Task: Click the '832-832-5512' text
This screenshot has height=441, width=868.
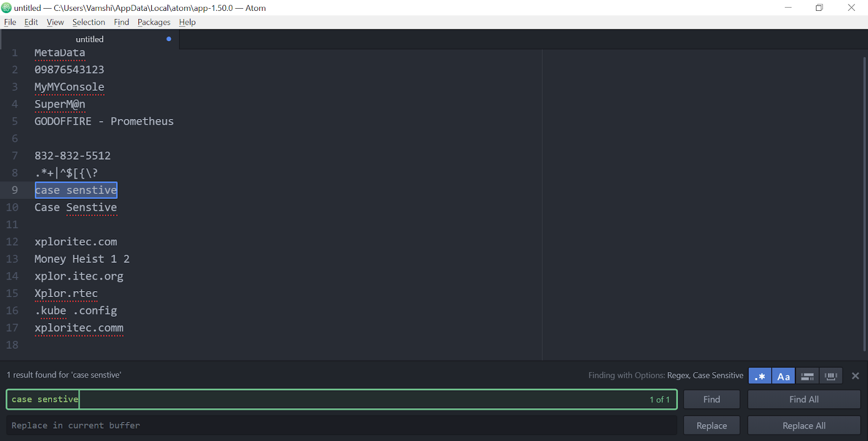Action: (73, 156)
